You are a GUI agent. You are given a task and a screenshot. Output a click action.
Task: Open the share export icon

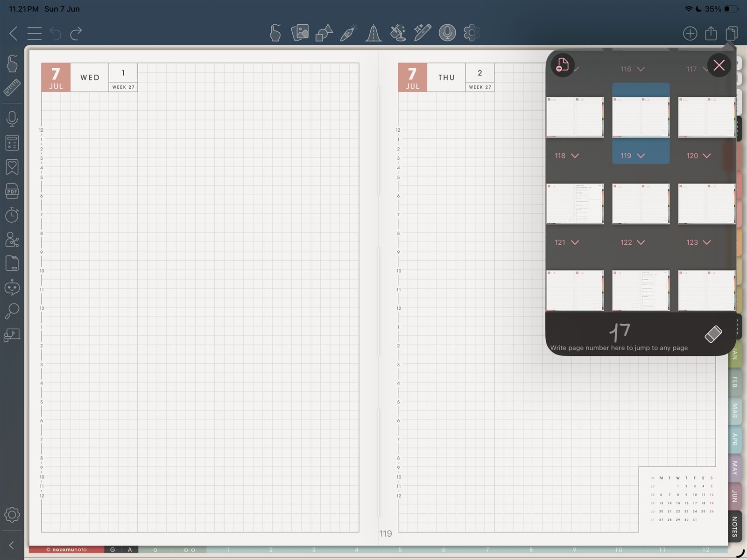(x=711, y=33)
